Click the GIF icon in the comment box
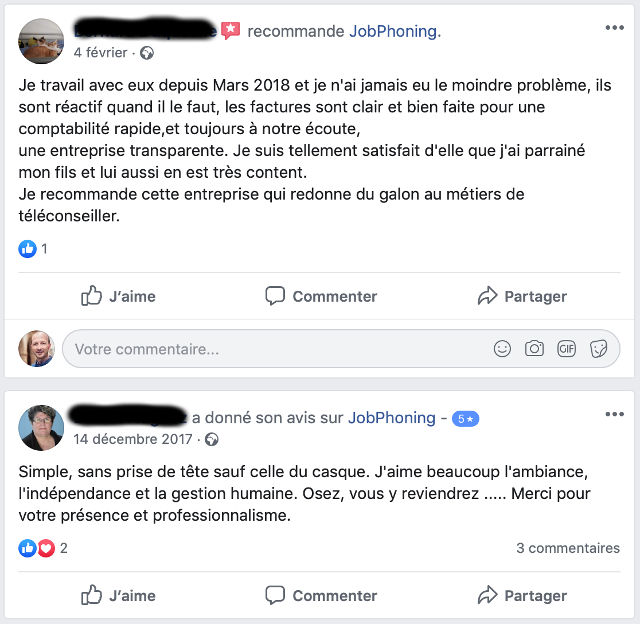The image size is (640, 624). point(566,349)
